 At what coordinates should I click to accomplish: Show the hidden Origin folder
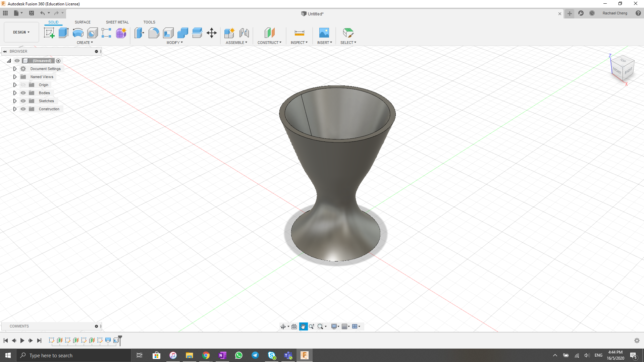(x=23, y=85)
